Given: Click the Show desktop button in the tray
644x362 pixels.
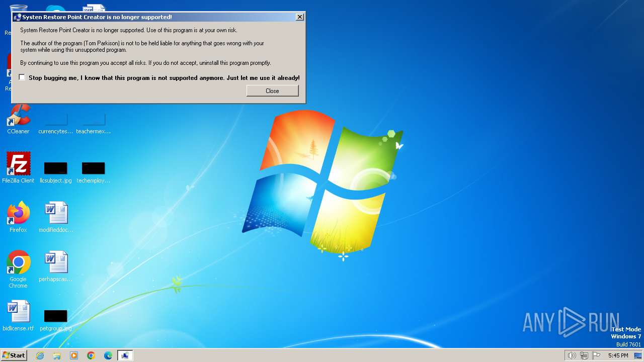Looking at the screenshot, I should point(638,355).
